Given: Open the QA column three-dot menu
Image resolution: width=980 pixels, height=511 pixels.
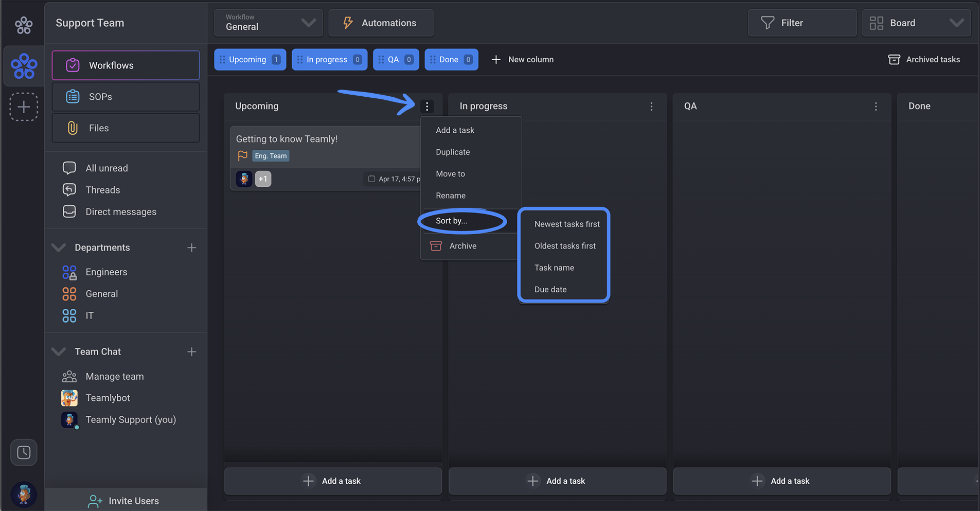Looking at the screenshot, I should [876, 107].
